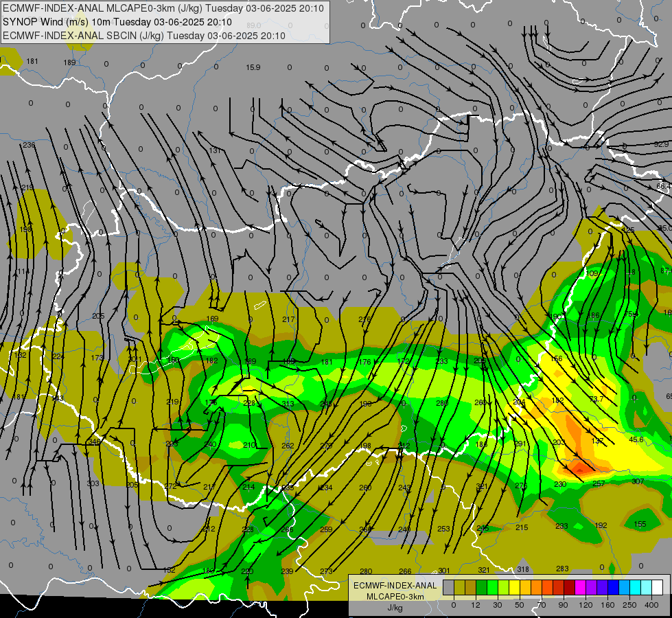Click the map value '257'
672x618 pixels.
(599, 483)
